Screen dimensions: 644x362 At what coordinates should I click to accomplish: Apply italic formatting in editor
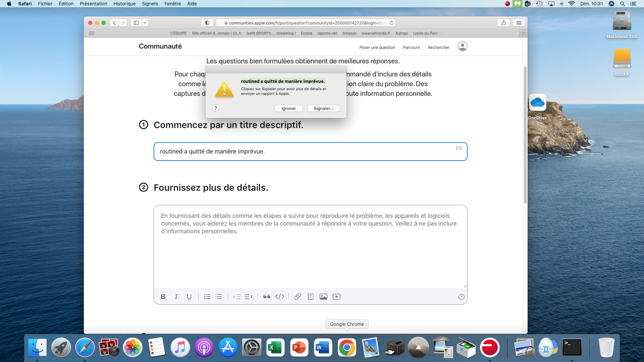click(176, 297)
